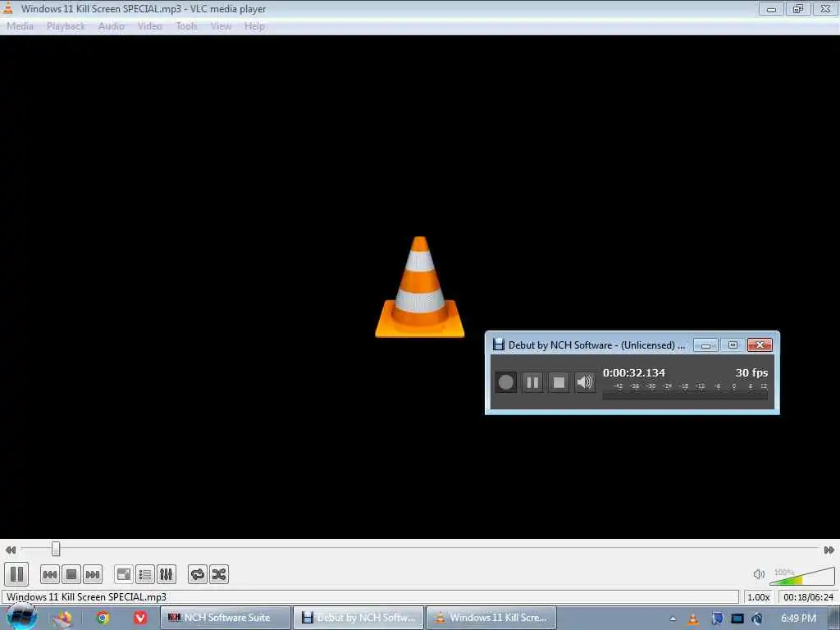Open the Help menu
This screenshot has height=630, width=840.
click(254, 26)
